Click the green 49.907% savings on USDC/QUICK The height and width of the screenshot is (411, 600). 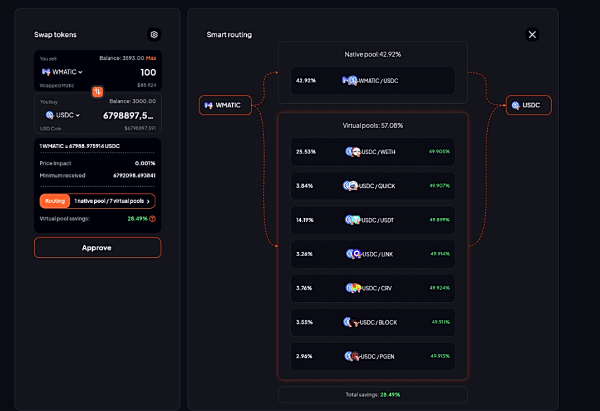pyautogui.click(x=439, y=186)
